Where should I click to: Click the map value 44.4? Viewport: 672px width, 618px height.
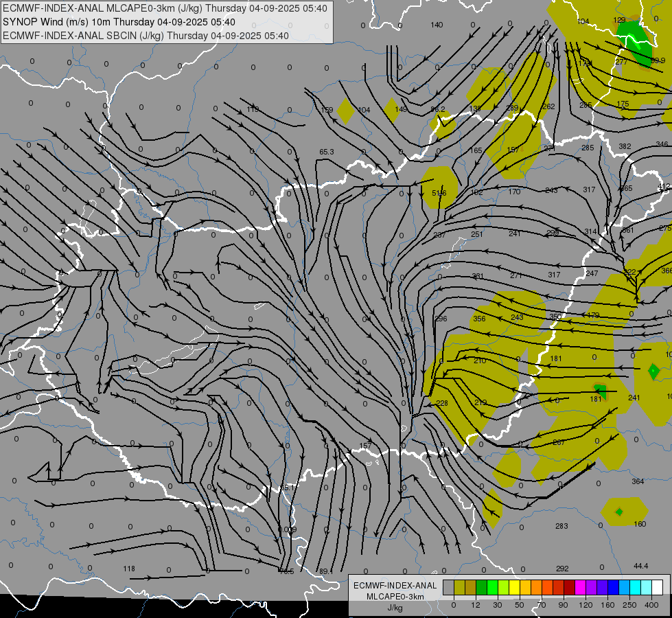[640, 566]
